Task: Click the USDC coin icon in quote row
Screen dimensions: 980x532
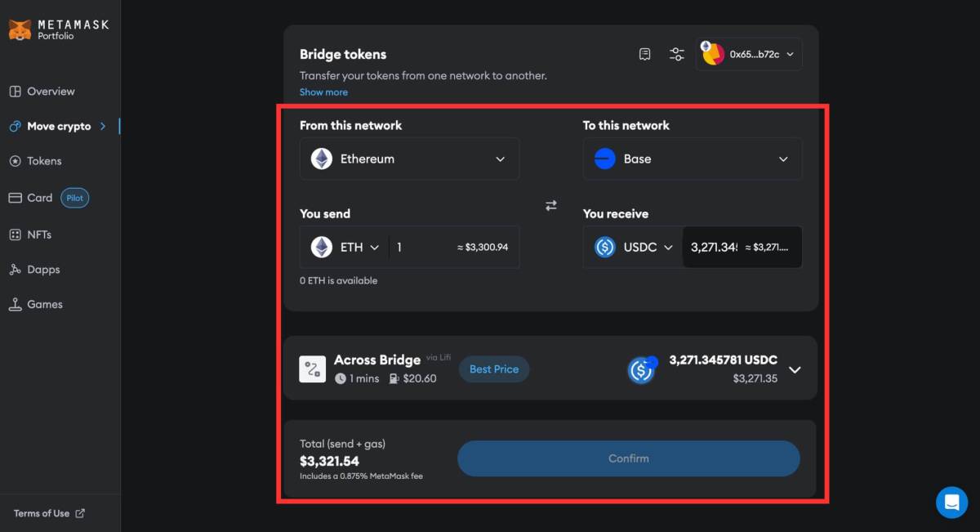Action: click(642, 369)
